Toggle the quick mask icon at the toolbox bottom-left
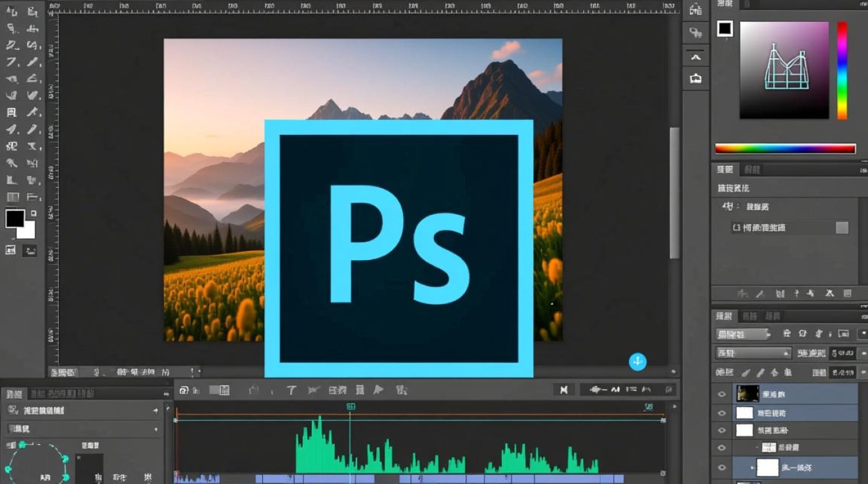868x484 pixels. point(11,250)
